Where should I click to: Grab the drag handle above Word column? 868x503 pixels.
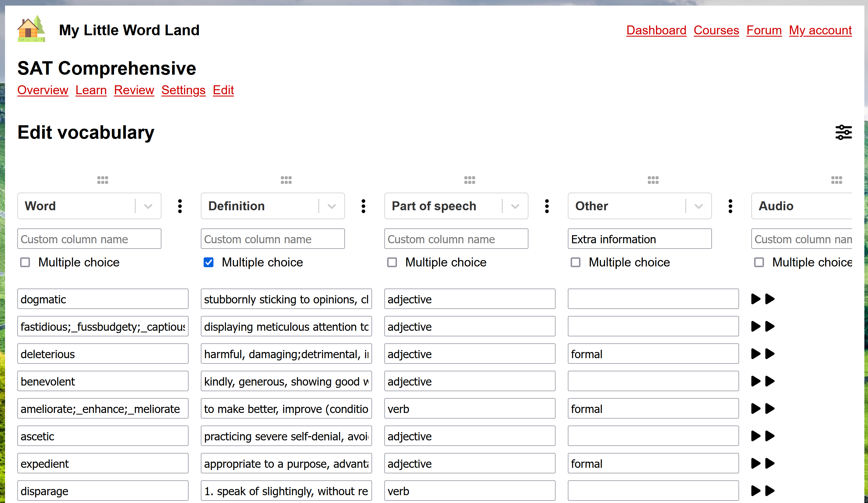tap(103, 180)
